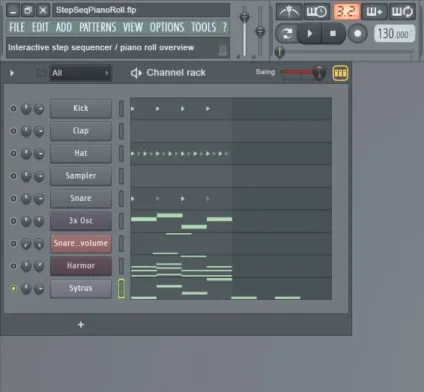Mute the Hat channel
Viewport: 424px width, 392px height.
13,153
